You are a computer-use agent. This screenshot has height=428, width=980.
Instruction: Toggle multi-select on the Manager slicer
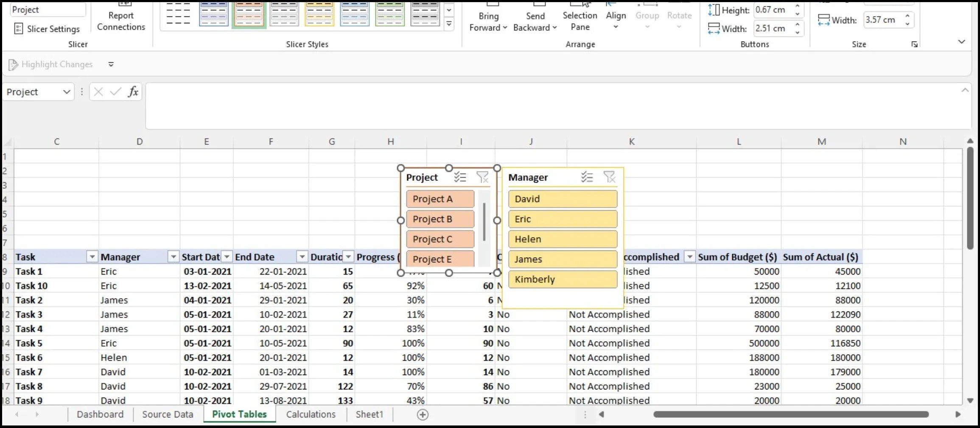point(587,177)
